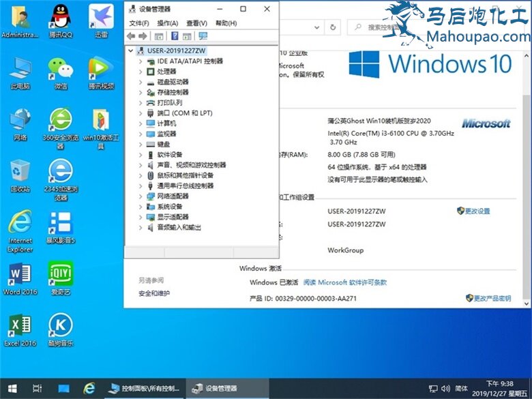
Task: Select the 键盘 device category
Action: tap(164, 145)
